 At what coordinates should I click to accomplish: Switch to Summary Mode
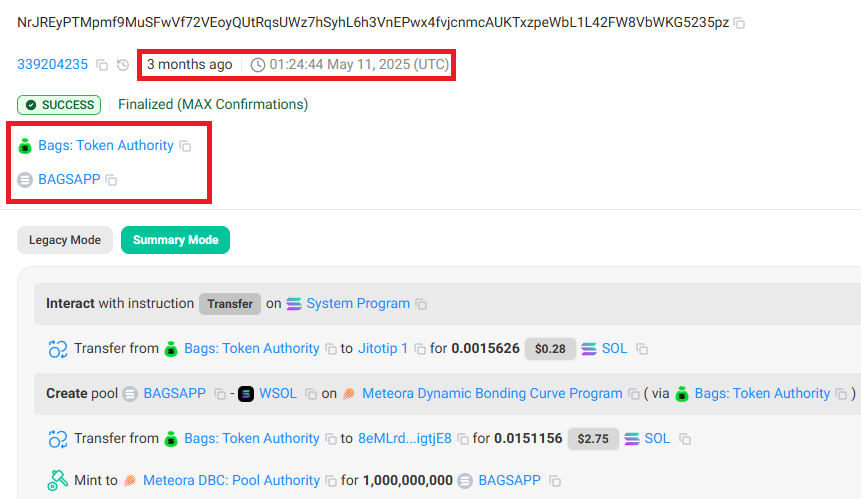175,240
